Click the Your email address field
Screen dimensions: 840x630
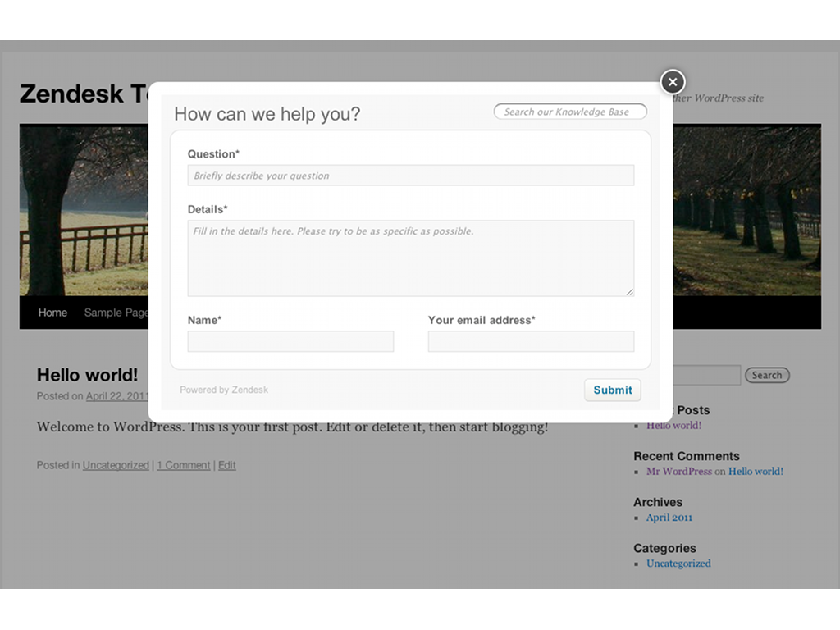point(531,341)
